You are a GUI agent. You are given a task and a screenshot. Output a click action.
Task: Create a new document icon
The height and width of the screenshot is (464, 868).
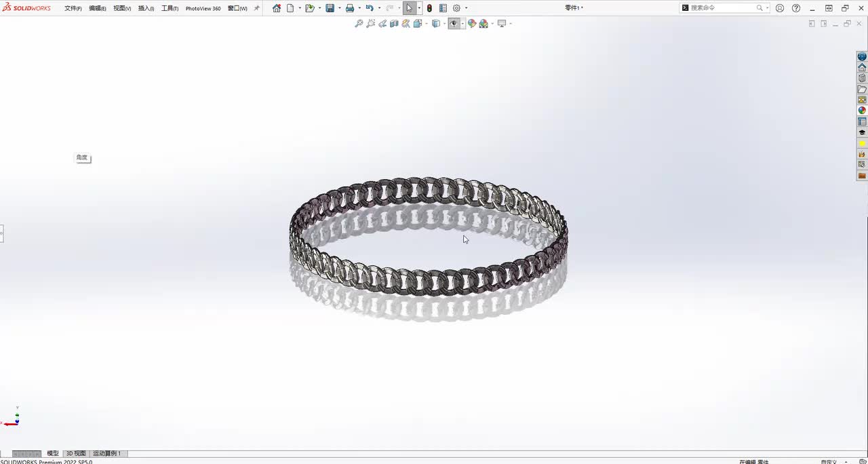point(290,8)
